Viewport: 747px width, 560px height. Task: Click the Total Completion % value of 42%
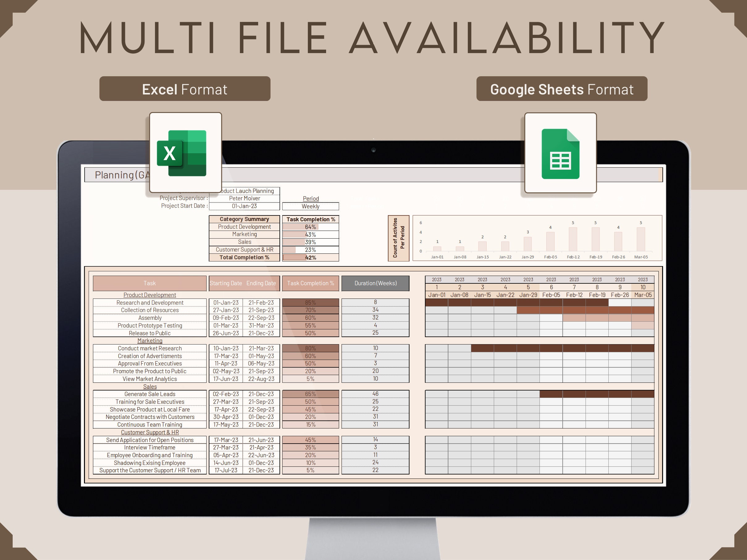(311, 257)
